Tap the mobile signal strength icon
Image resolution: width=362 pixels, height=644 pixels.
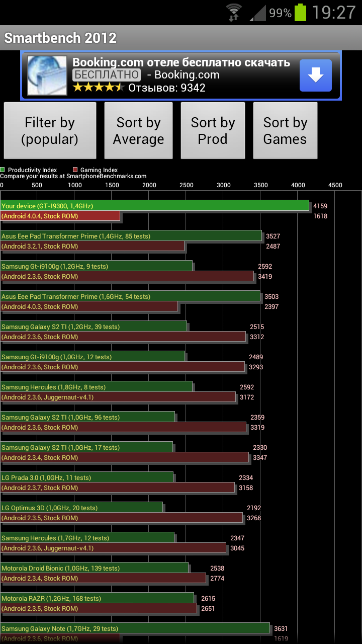tap(258, 12)
